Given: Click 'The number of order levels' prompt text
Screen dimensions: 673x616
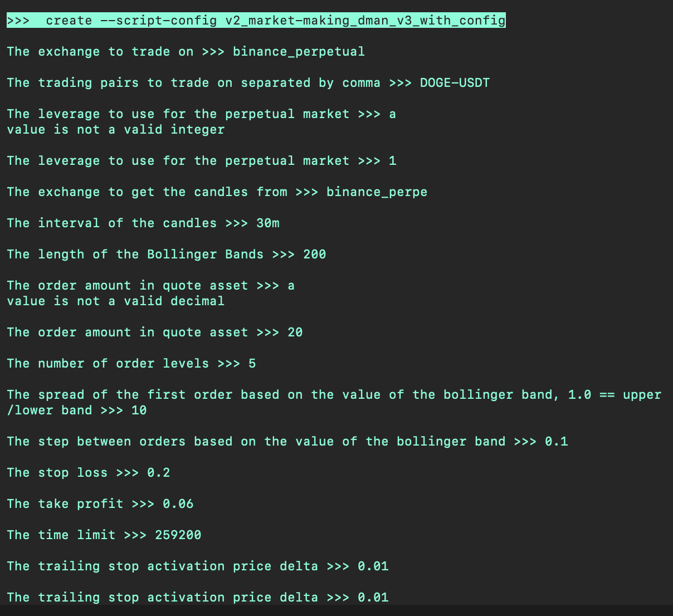Looking at the screenshot, I should [x=108, y=364].
